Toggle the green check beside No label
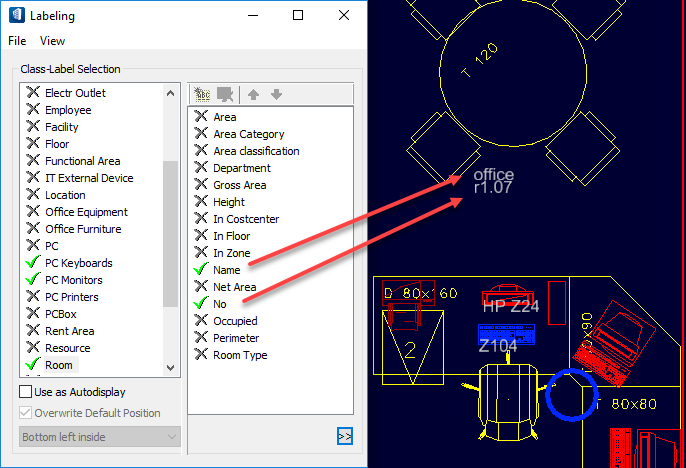The image size is (686, 468). [x=201, y=303]
